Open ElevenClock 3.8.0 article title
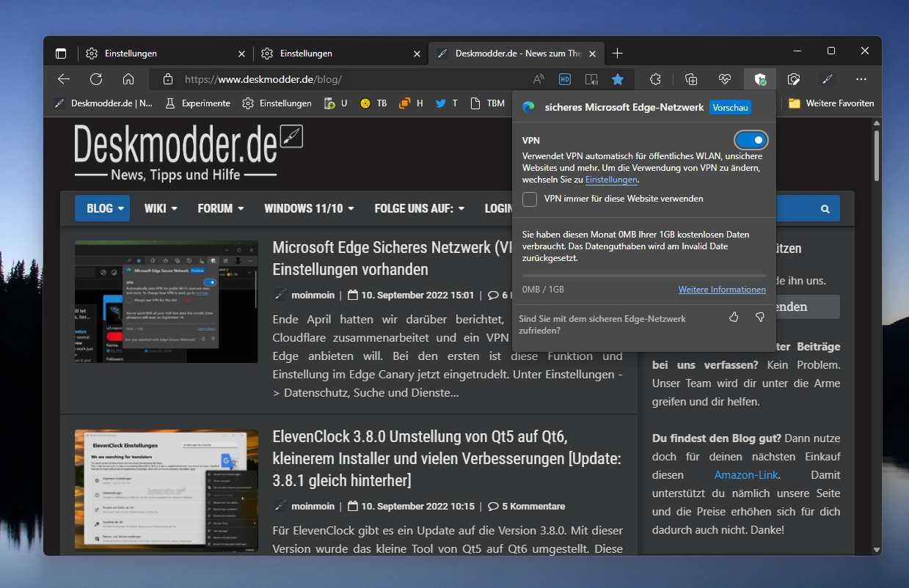 (447, 458)
